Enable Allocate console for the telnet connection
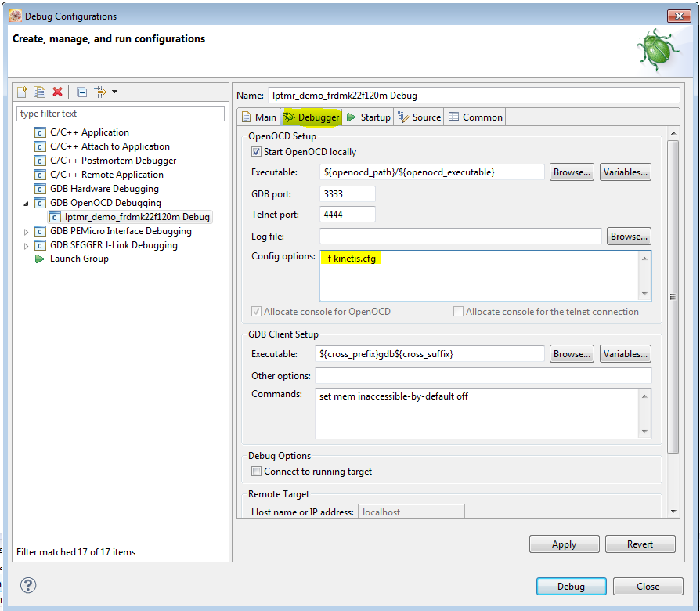The image size is (700, 611). tap(457, 312)
